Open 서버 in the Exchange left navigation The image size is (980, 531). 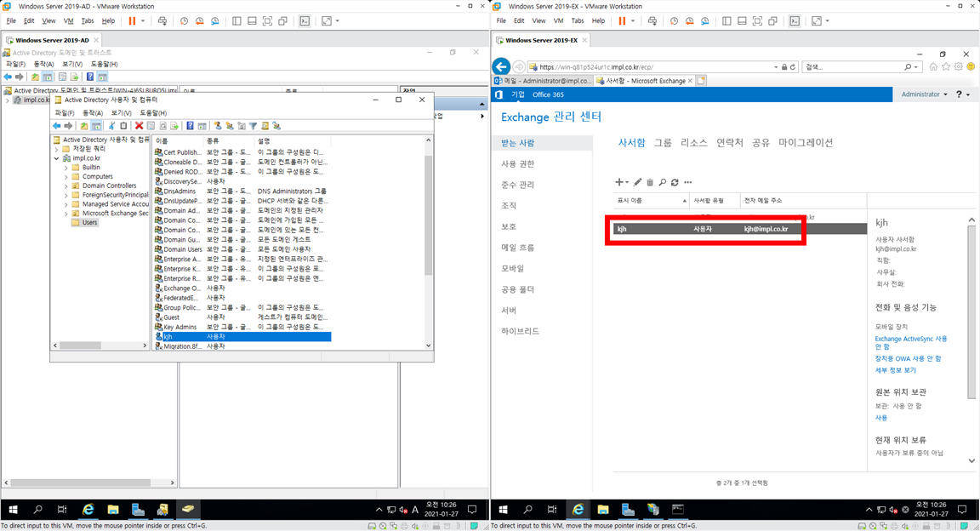point(509,311)
